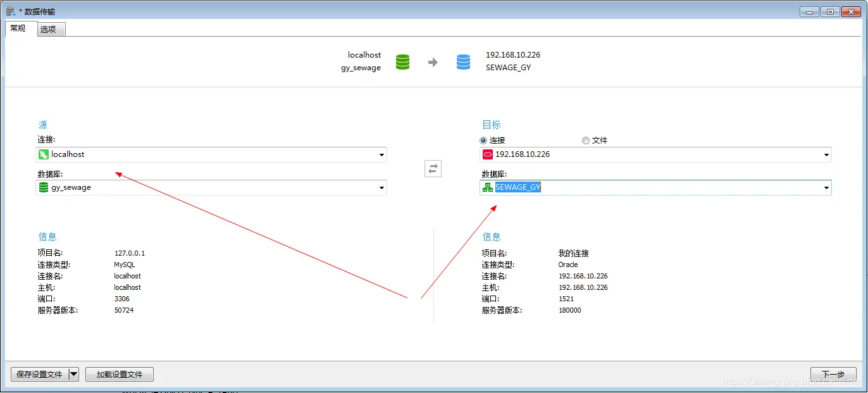Click the swap direction icon between source and target
Viewport: 868px width, 393px height.
pos(433,168)
